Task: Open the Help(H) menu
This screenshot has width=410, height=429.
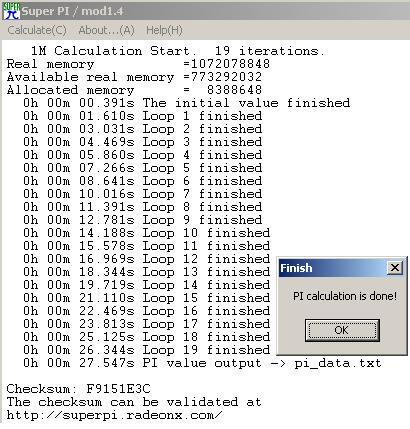Action: pos(164,30)
